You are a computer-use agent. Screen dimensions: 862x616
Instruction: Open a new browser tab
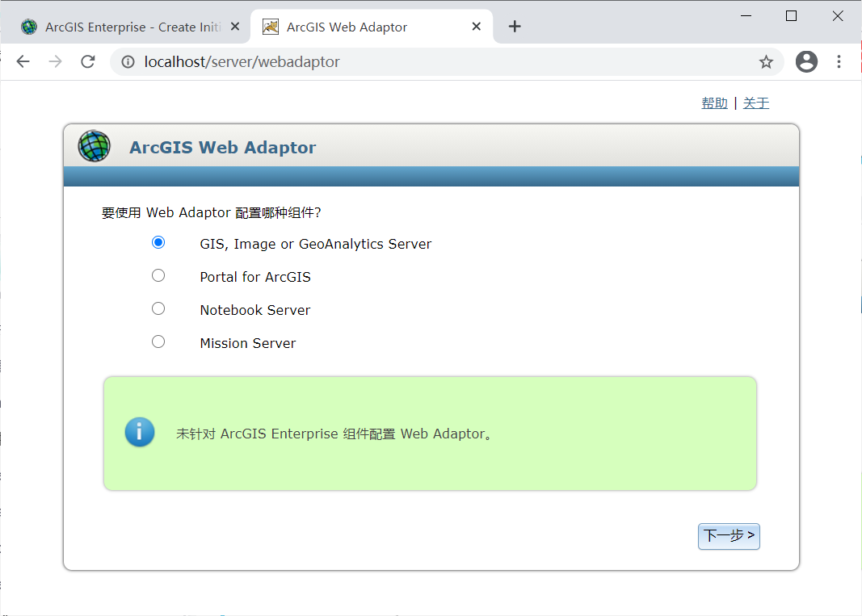coord(515,26)
